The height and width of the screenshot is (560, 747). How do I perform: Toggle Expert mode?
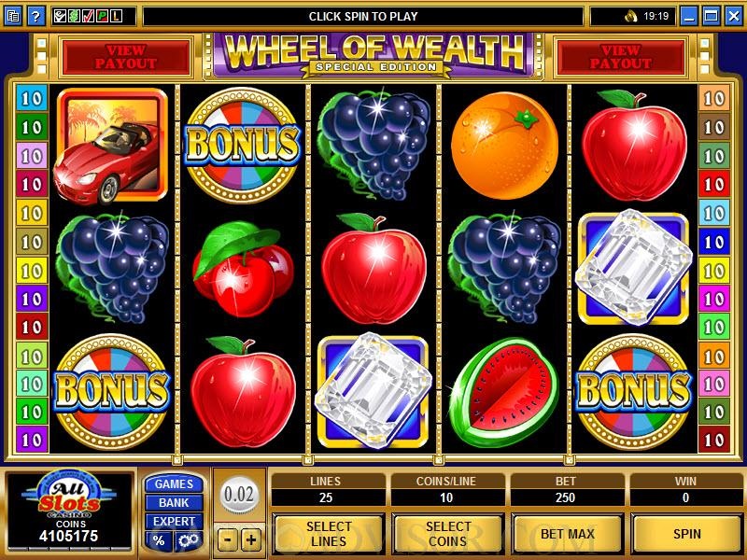click(174, 522)
